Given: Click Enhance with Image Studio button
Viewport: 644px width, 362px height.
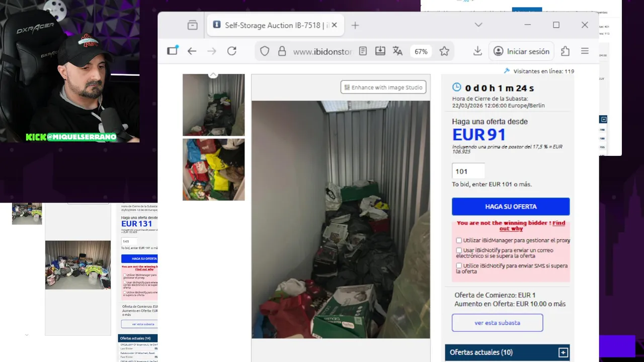Looking at the screenshot, I should pos(383,87).
